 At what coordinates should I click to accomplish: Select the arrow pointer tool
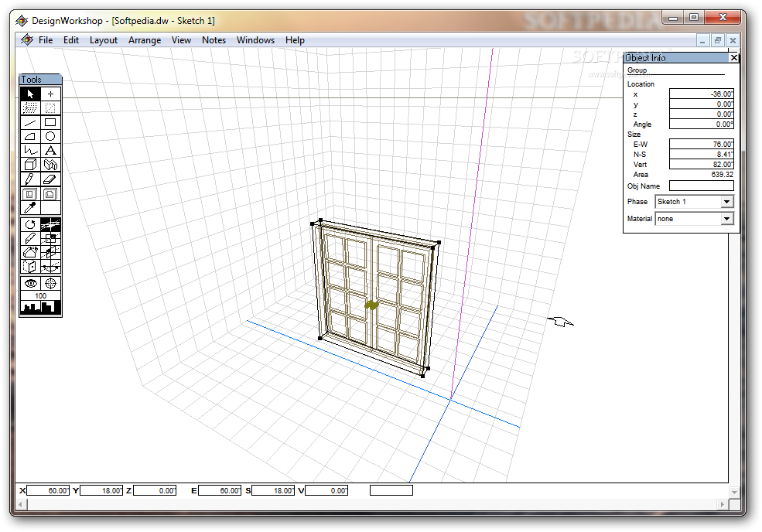tap(30, 94)
